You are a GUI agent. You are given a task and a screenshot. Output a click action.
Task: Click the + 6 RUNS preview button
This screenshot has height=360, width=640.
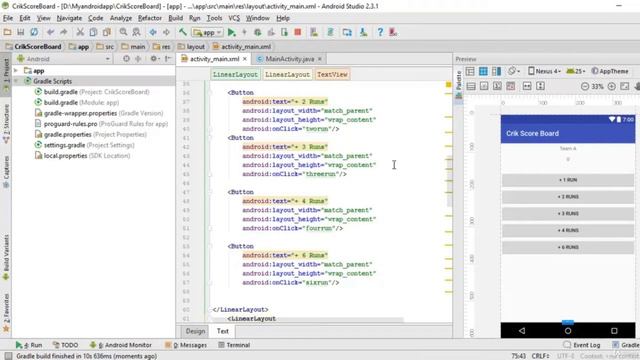(568, 247)
